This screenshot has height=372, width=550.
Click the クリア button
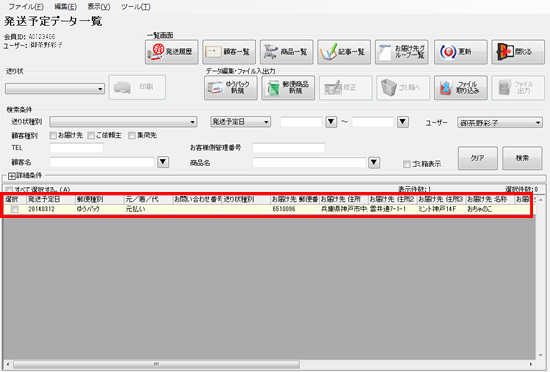pos(477,158)
